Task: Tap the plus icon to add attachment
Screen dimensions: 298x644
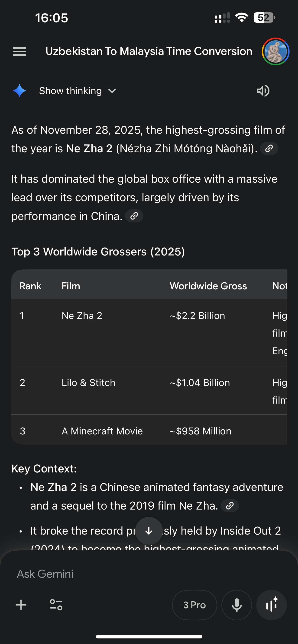Action: [x=21, y=605]
